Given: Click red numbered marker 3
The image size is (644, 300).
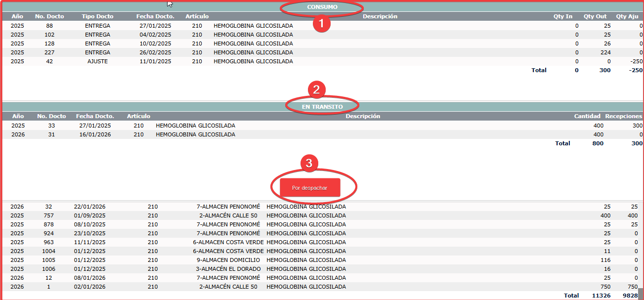Looking at the screenshot, I should [309, 164].
